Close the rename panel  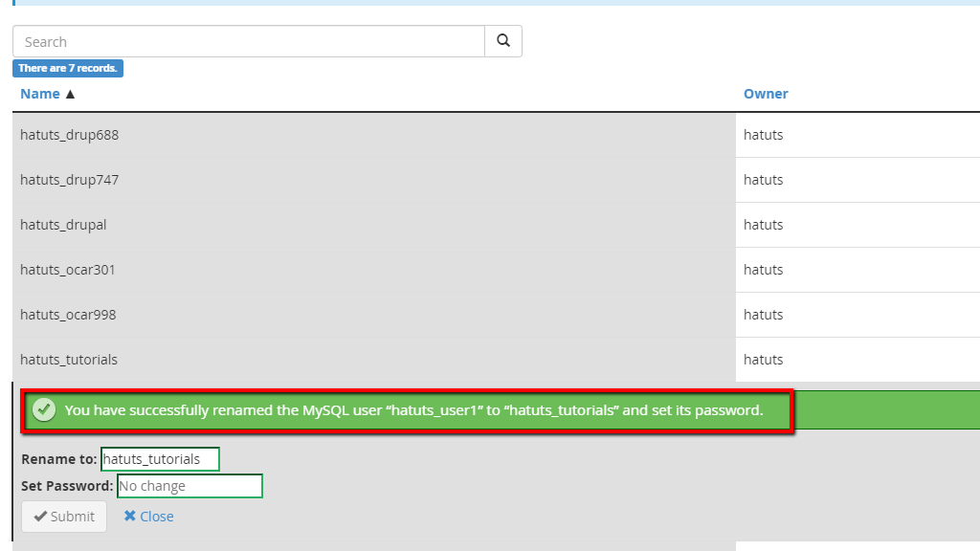148,517
